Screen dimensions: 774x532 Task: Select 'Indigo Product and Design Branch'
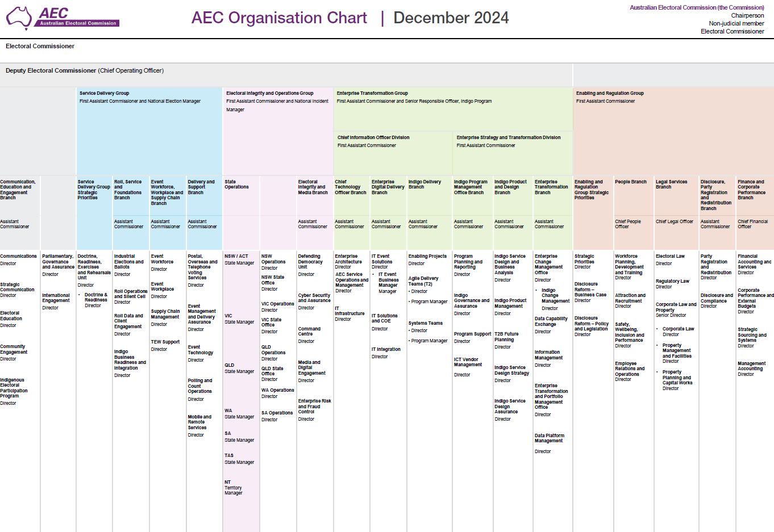[510, 187]
